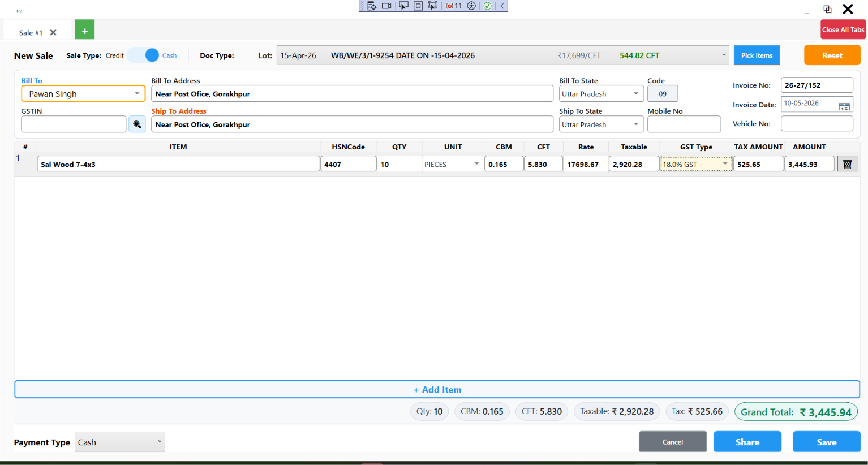Add a new sale tab with the green plus

85,31
